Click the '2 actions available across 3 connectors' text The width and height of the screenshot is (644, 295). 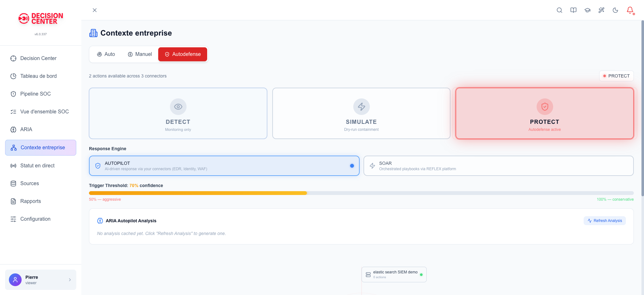(x=128, y=76)
